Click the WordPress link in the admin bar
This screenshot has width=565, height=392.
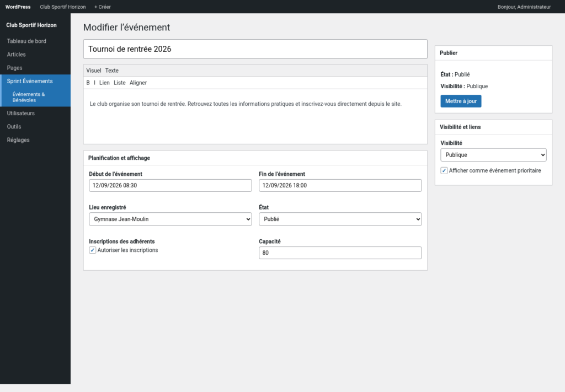[18, 7]
